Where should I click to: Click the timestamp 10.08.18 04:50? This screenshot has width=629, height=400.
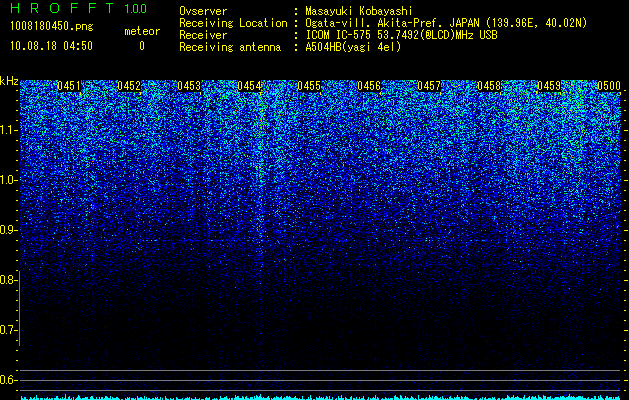coord(51,46)
